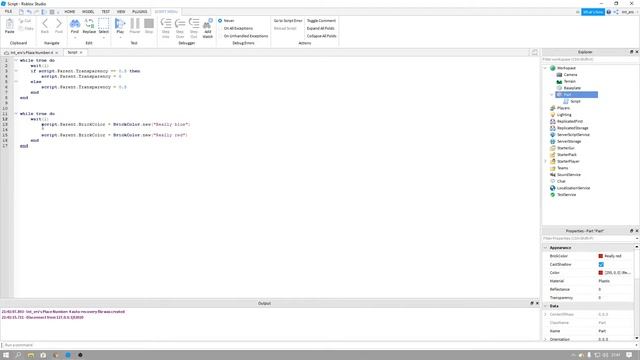Collapse the Workspace tree node
Screen dimensions: 640x360
tap(545, 68)
